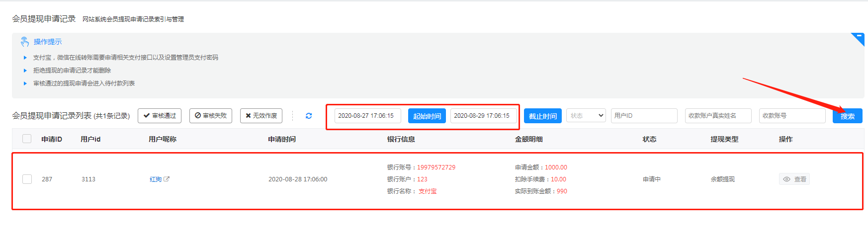Click the 审核通过 approve button
868x243 pixels.
(160, 116)
